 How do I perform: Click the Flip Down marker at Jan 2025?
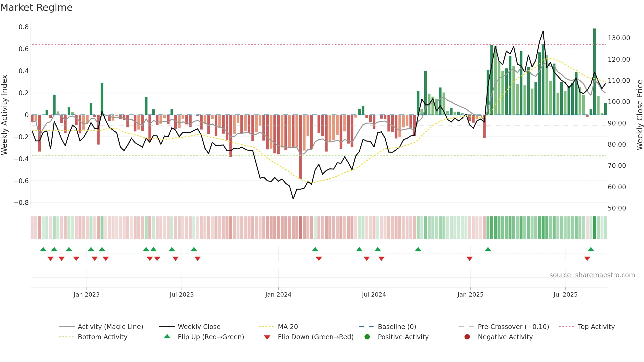click(x=470, y=258)
